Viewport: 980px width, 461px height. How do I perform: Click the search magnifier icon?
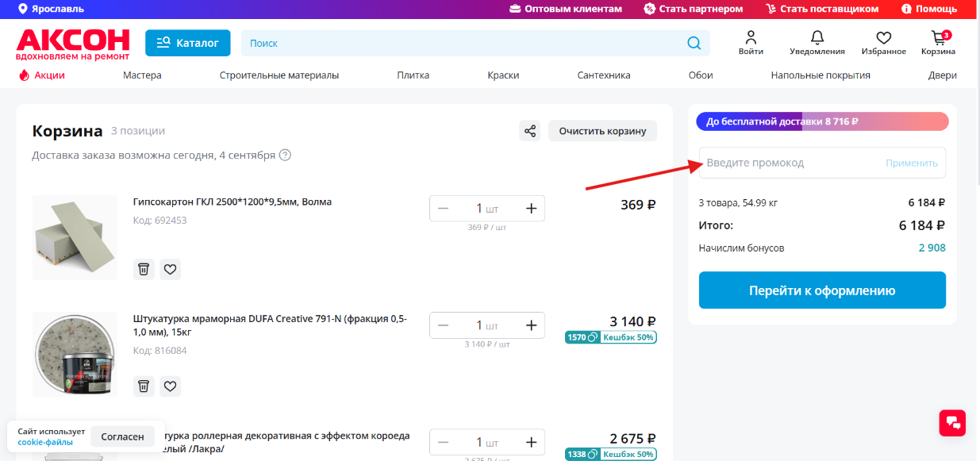point(694,43)
